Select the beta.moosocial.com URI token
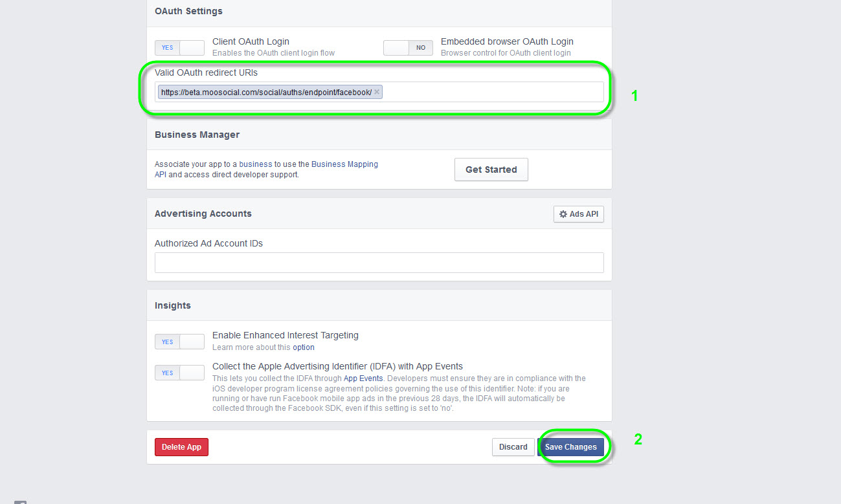Screen dimensions: 841x504 tap(266, 93)
